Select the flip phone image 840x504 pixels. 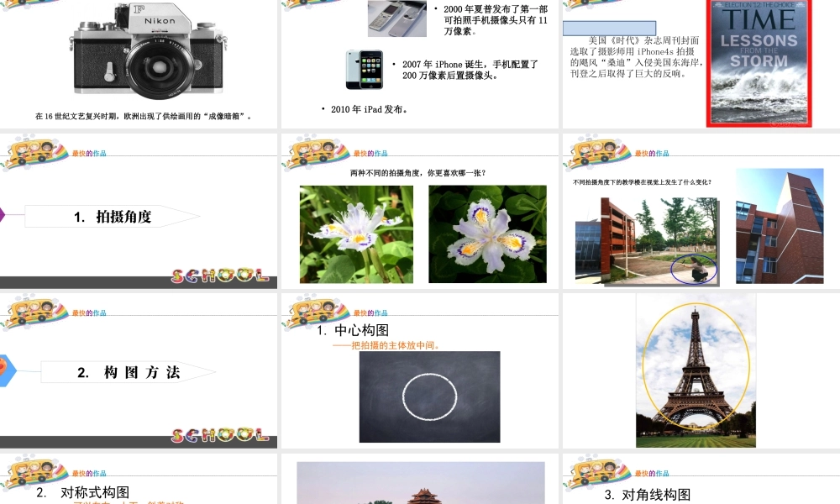(x=396, y=18)
